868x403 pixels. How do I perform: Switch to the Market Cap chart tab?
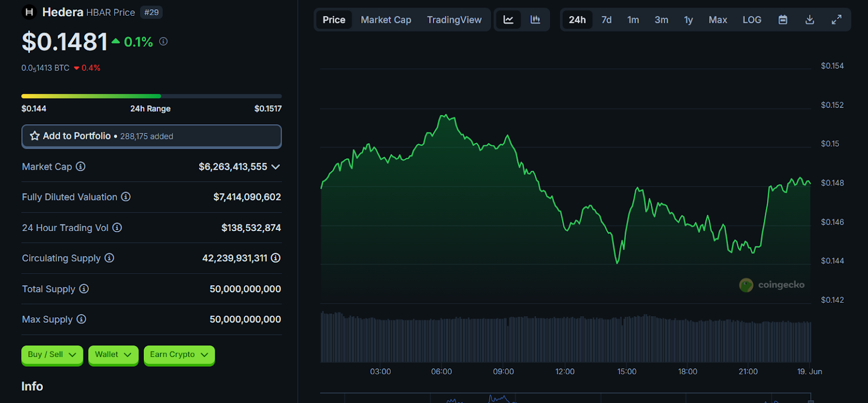pyautogui.click(x=386, y=20)
